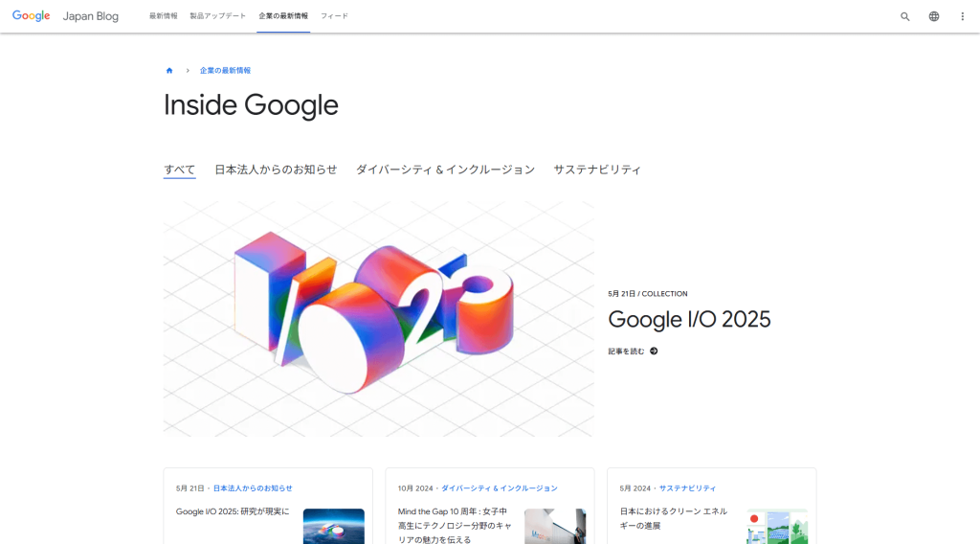Viewport: 980px width, 544px height.
Task: Open フィード navigation item
Action: (334, 16)
